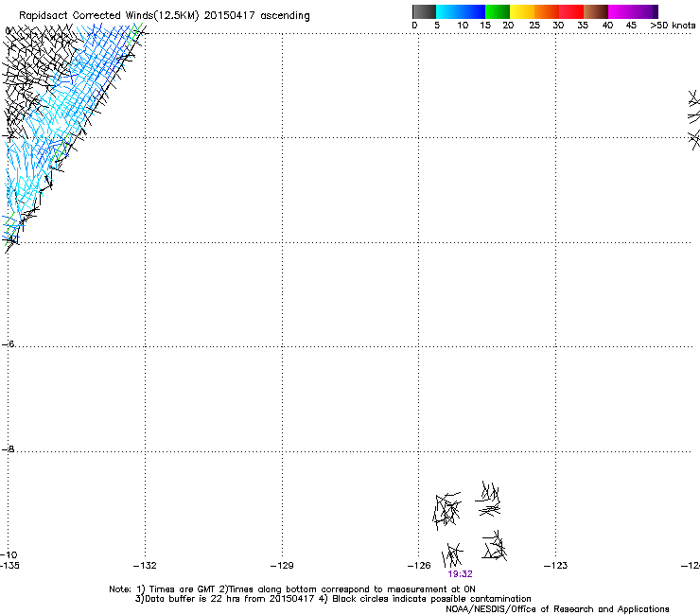The width and height of the screenshot is (700, 615).
Task: Click the 'Times are GMT' note line
Action: coord(292,589)
